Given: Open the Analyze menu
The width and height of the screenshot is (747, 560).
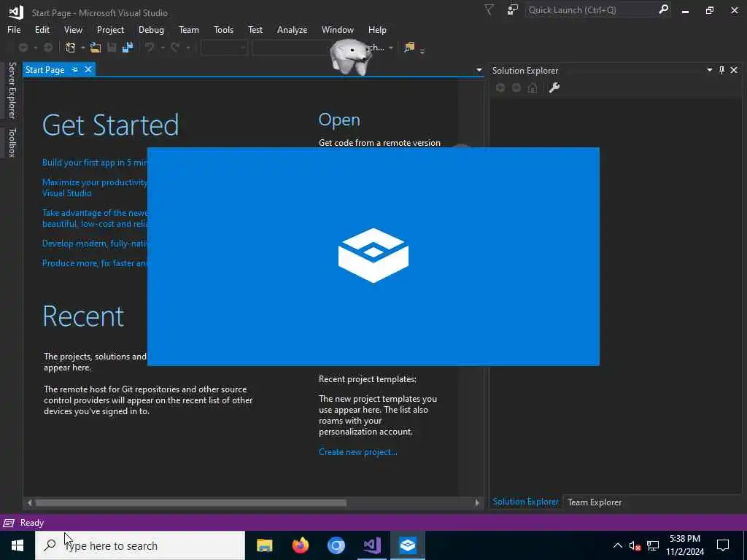Looking at the screenshot, I should pos(292,29).
